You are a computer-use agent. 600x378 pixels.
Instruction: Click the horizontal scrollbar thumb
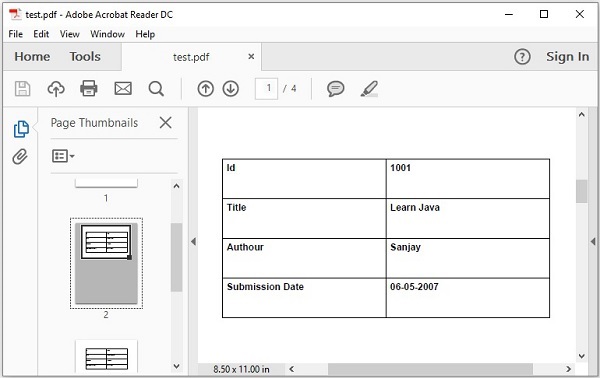coord(430,369)
